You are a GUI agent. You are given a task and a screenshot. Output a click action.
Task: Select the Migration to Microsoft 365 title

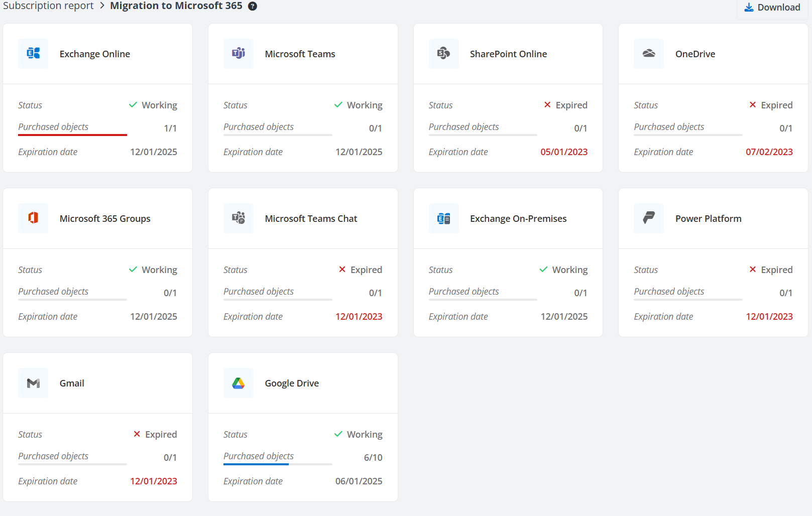pos(176,6)
